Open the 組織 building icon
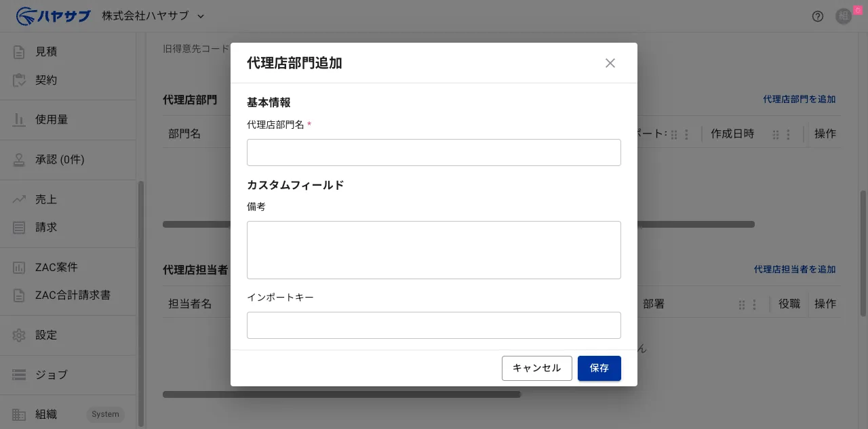 (19, 414)
